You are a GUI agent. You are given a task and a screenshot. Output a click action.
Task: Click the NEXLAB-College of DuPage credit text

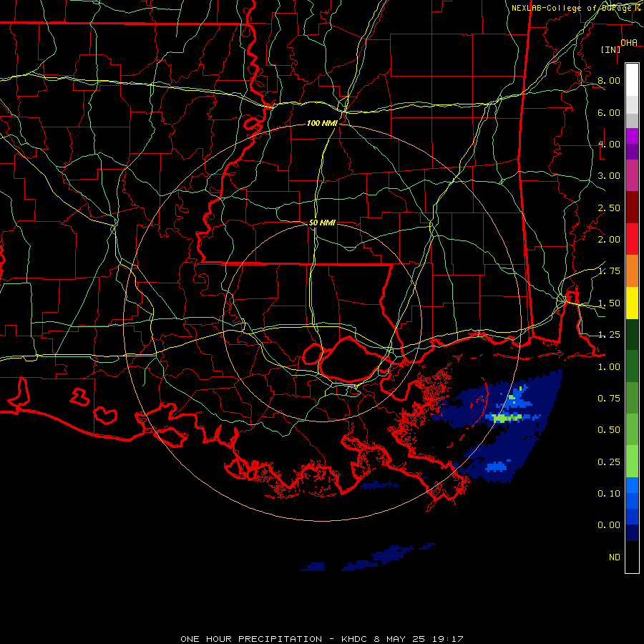pyautogui.click(x=576, y=8)
